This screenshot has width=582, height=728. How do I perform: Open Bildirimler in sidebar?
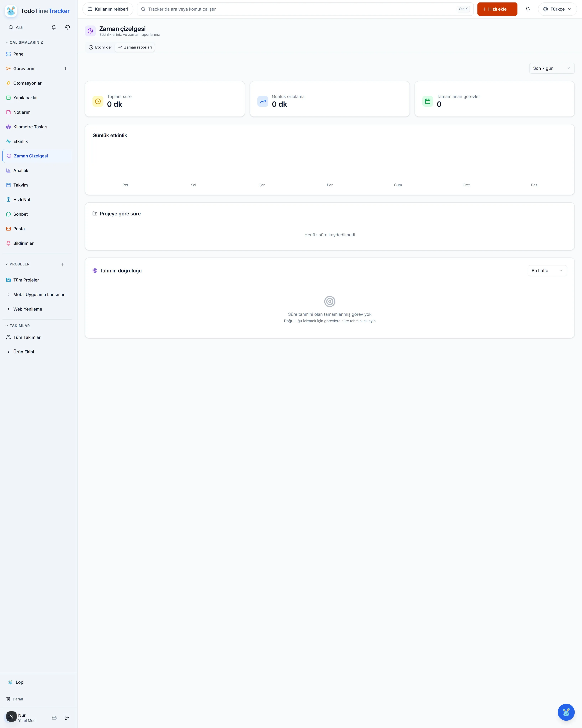click(x=37, y=243)
